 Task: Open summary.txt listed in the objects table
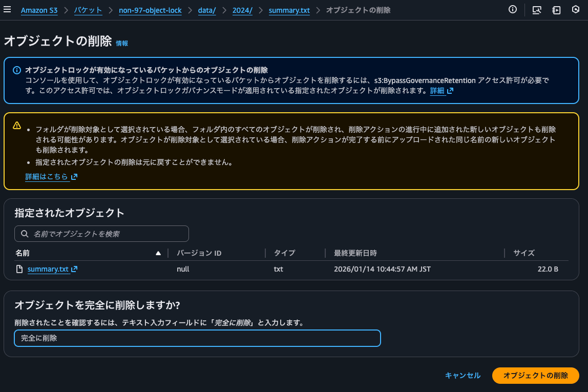[48, 269]
